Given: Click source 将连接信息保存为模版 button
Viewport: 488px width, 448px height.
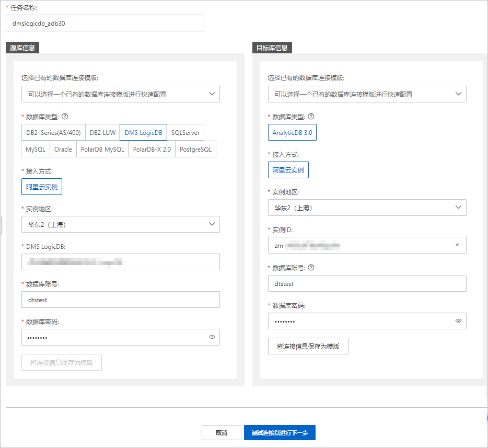Looking at the screenshot, I should click(x=62, y=362).
